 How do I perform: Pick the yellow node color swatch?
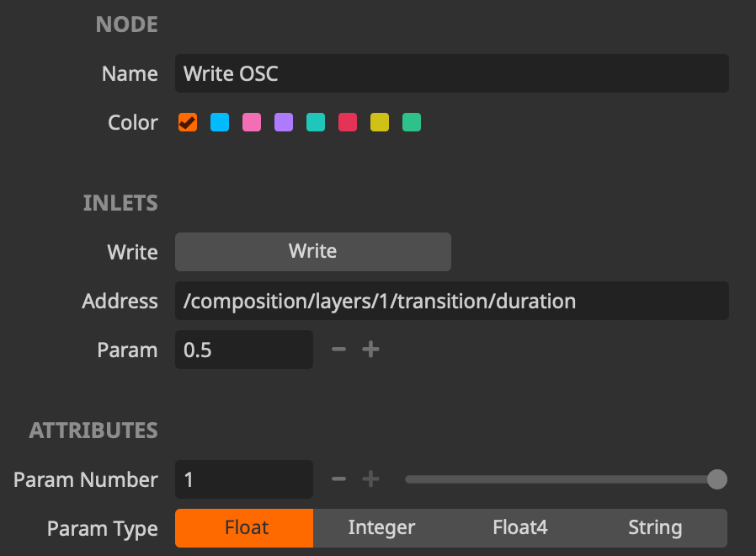point(380,123)
